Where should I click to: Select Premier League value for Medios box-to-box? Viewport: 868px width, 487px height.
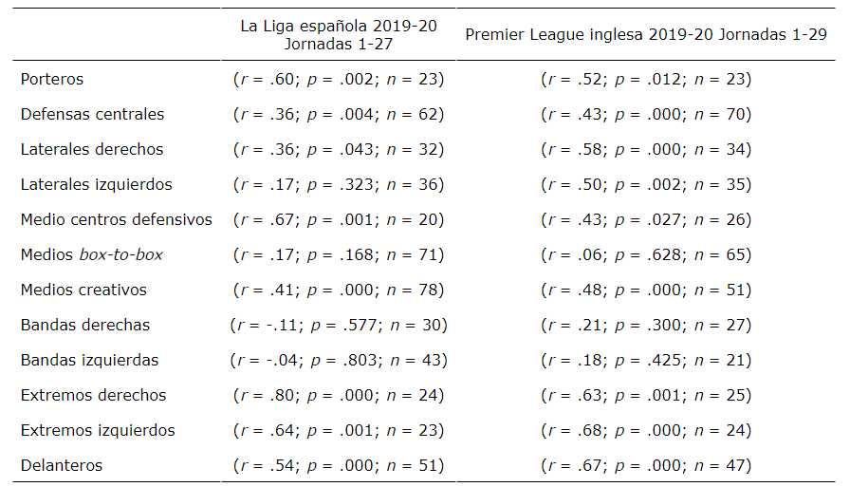(x=645, y=255)
